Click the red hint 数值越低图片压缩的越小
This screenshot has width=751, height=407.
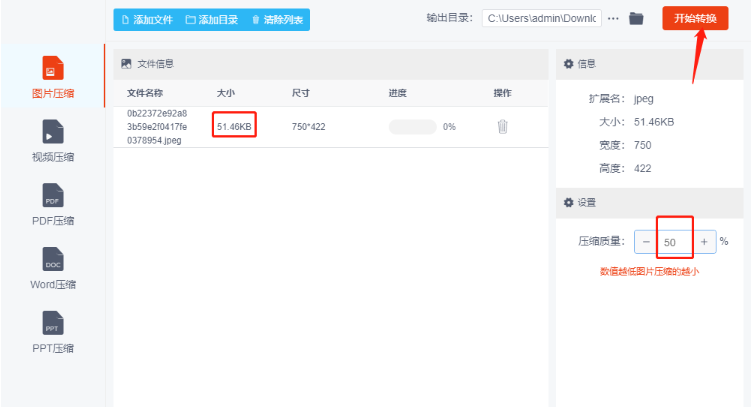[649, 271]
